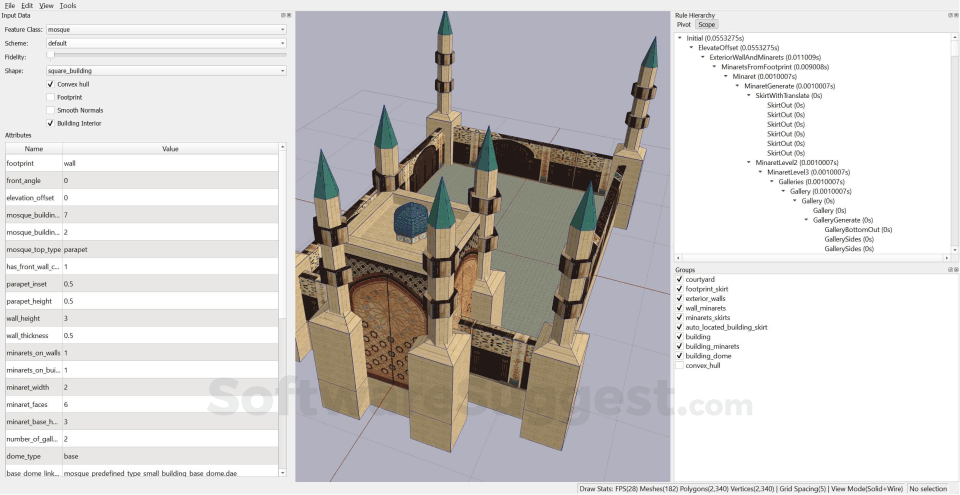Viewport: 960px width, 495px height.
Task: Float the Input Data panel
Action: click(283, 16)
